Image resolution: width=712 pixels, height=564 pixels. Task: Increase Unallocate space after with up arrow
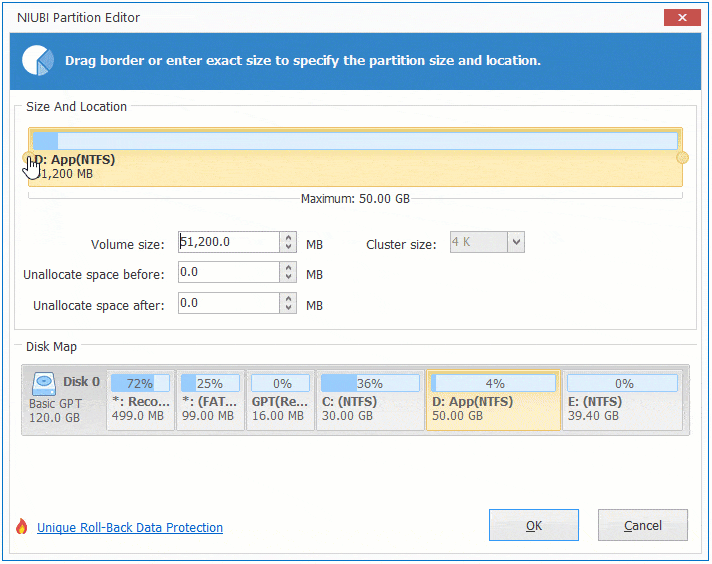point(289,298)
